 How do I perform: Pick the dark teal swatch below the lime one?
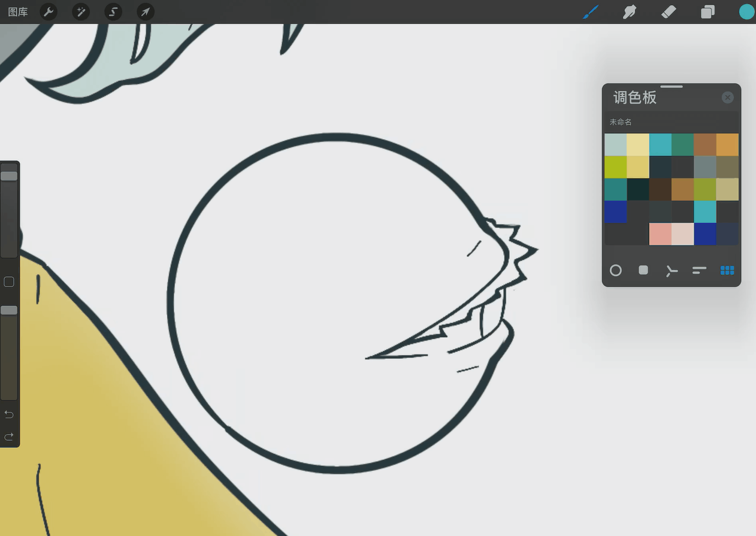click(615, 189)
